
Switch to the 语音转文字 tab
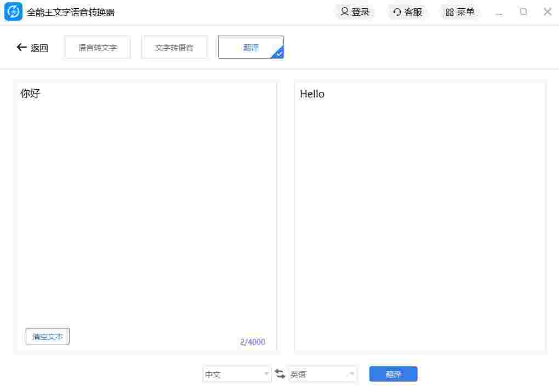coord(97,47)
